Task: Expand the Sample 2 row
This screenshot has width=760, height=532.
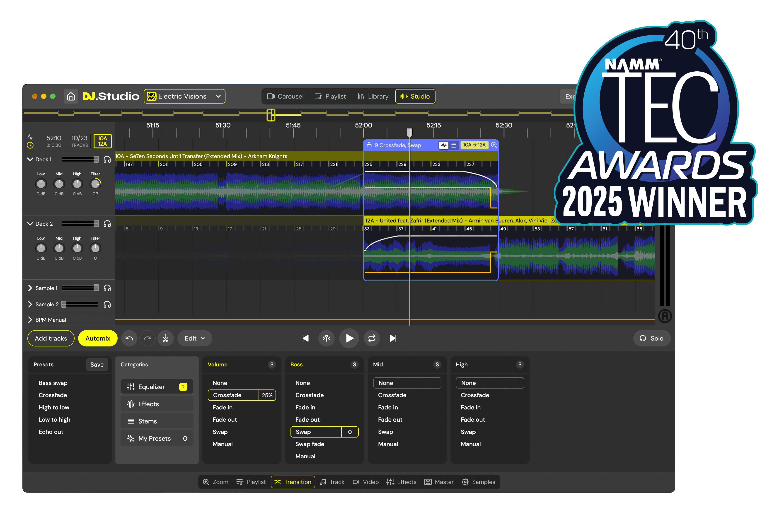Action: pos(30,305)
